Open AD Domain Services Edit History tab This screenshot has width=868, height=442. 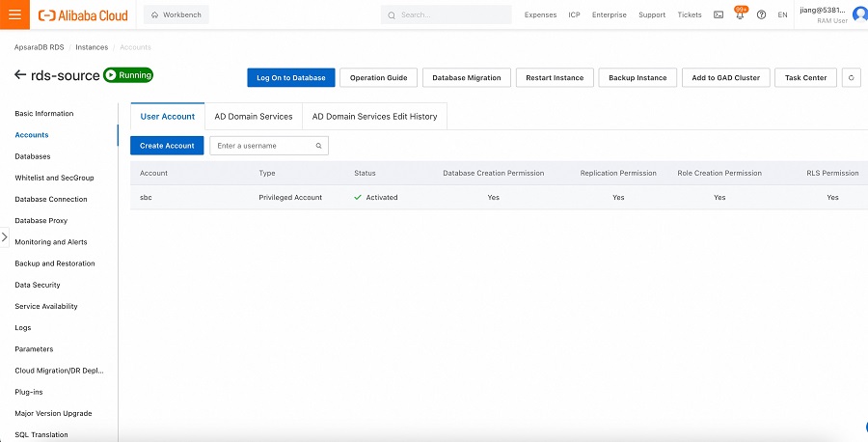point(374,116)
